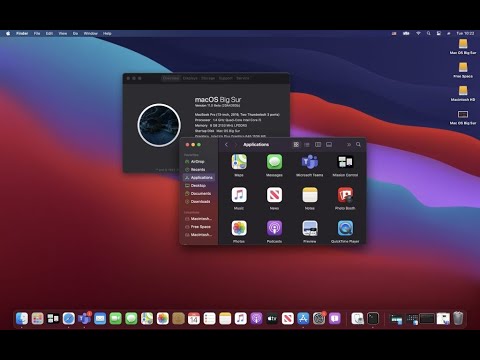Select Desktop in Finder sidebar

[x=199, y=185]
